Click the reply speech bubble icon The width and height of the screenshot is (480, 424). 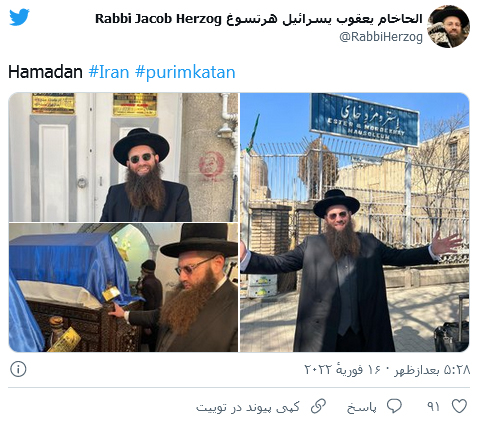pos(394,406)
